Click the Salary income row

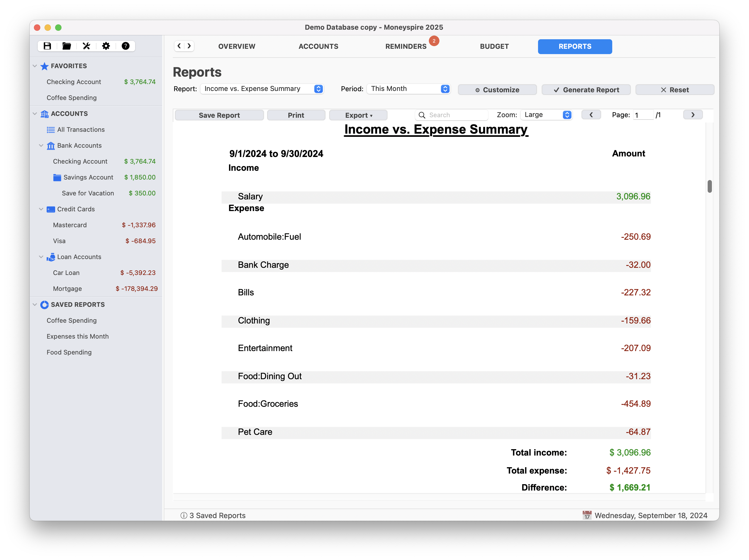(436, 197)
